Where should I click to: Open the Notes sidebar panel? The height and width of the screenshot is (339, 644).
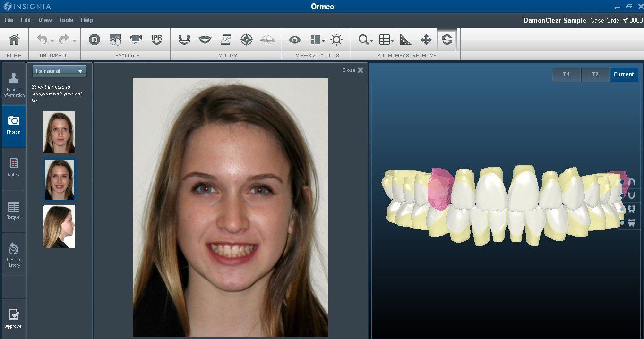click(13, 168)
